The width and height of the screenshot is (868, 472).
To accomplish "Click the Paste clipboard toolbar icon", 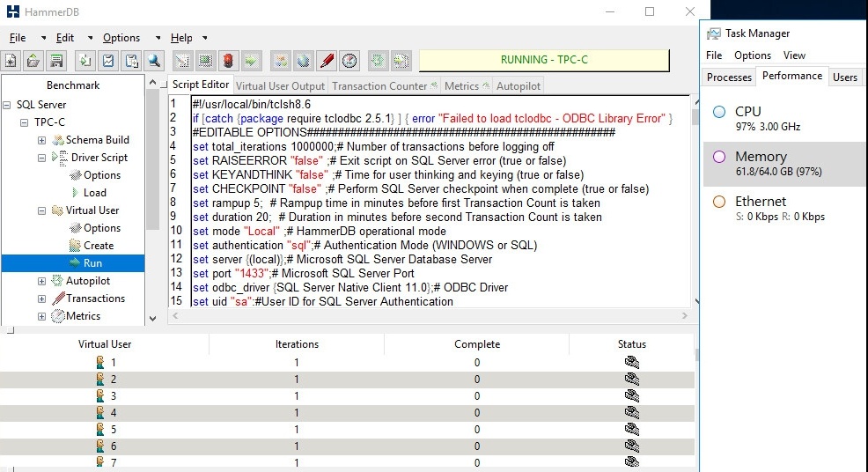I will coord(131,61).
